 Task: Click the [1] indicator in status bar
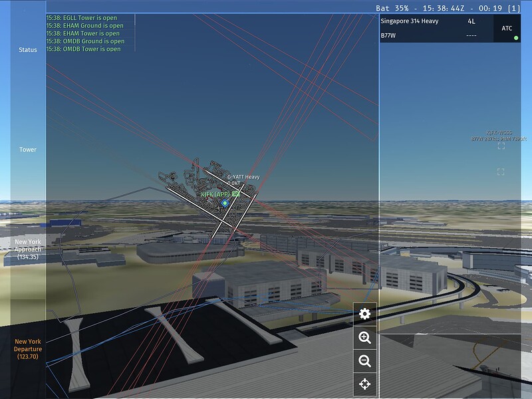point(514,8)
